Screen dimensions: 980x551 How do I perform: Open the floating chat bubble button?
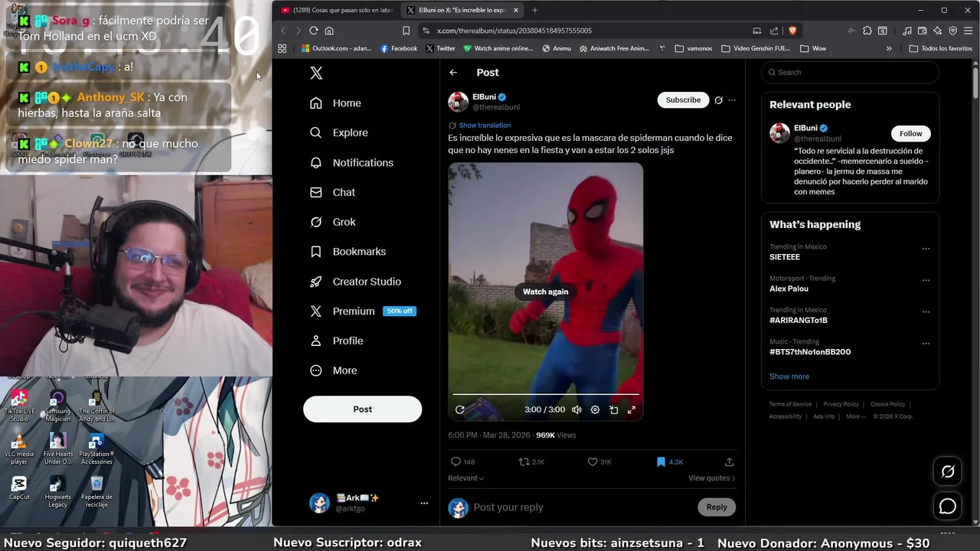click(x=948, y=507)
